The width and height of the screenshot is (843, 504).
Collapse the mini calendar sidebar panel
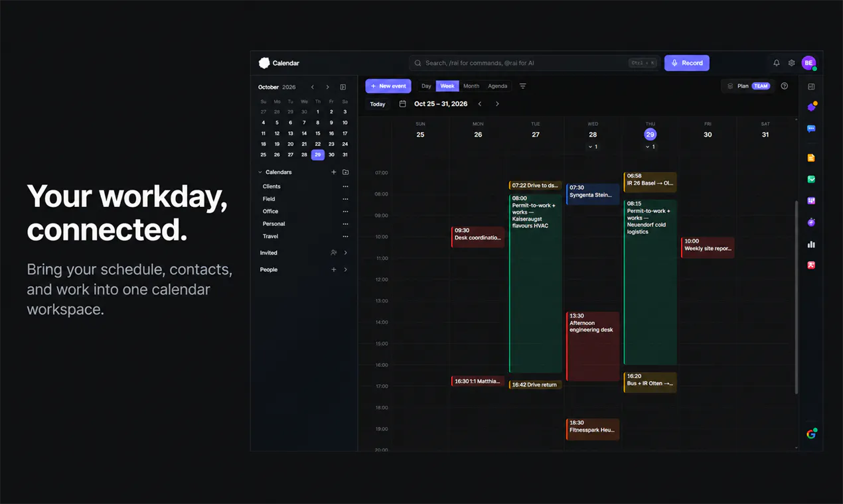(343, 87)
